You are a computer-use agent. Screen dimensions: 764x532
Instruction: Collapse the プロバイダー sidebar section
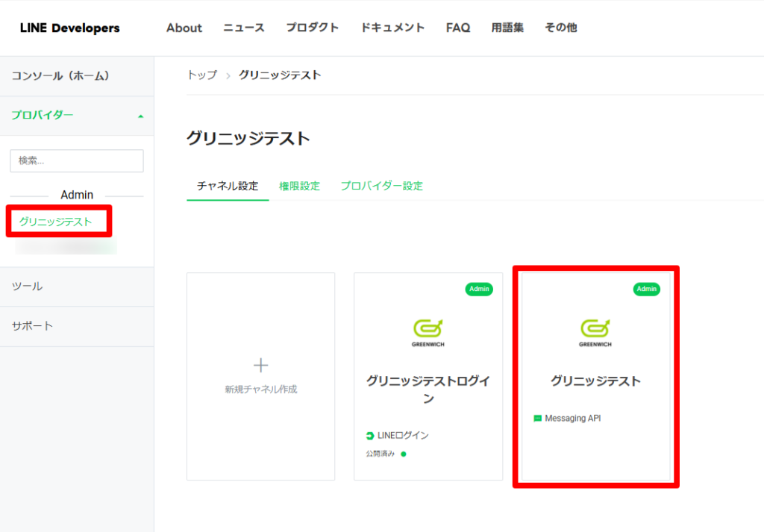(x=77, y=116)
